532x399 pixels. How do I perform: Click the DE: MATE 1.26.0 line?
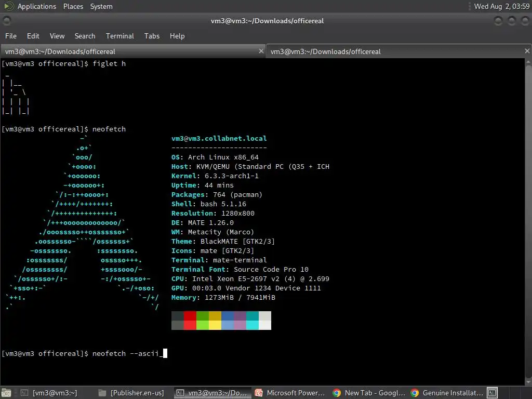[x=202, y=222]
